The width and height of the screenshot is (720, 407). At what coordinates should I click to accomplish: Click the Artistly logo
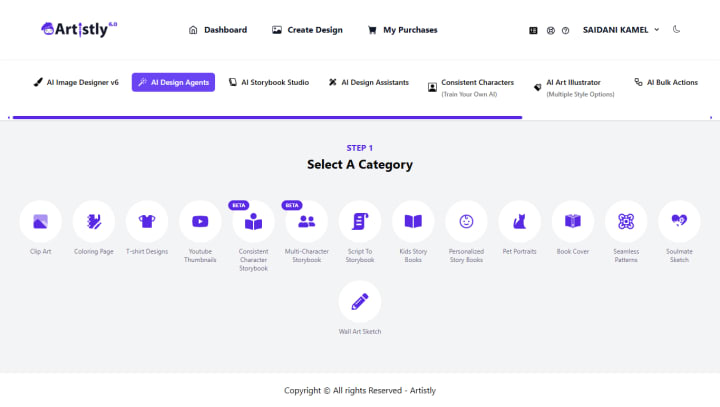click(x=79, y=29)
